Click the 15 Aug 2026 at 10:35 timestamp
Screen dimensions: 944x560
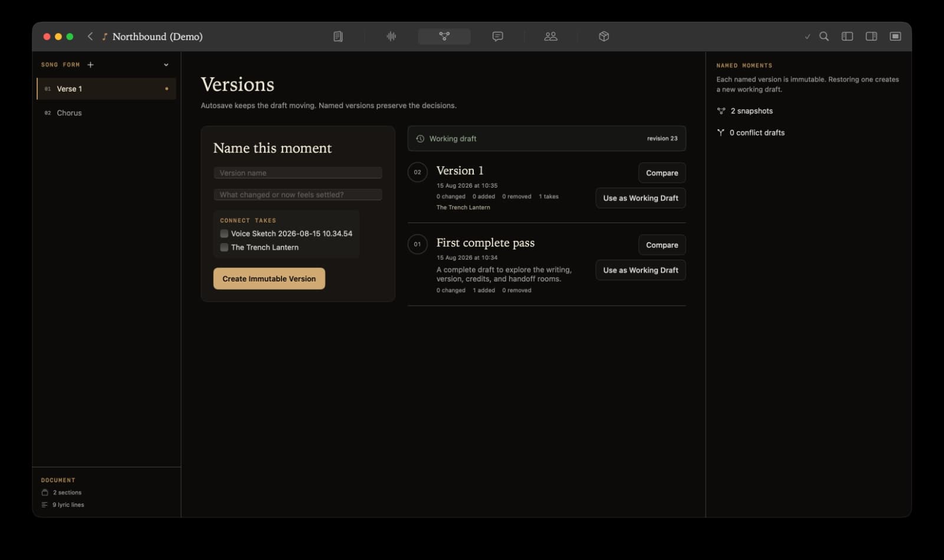467,186
